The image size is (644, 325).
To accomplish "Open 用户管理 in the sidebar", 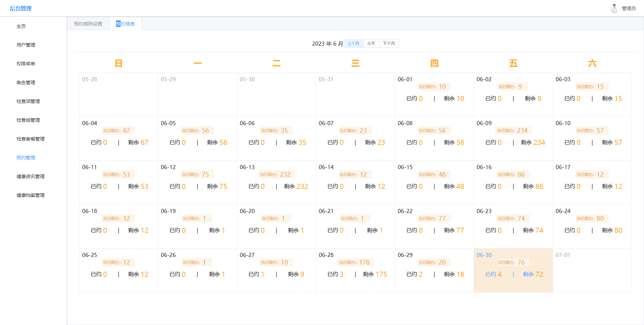I will pyautogui.click(x=26, y=45).
